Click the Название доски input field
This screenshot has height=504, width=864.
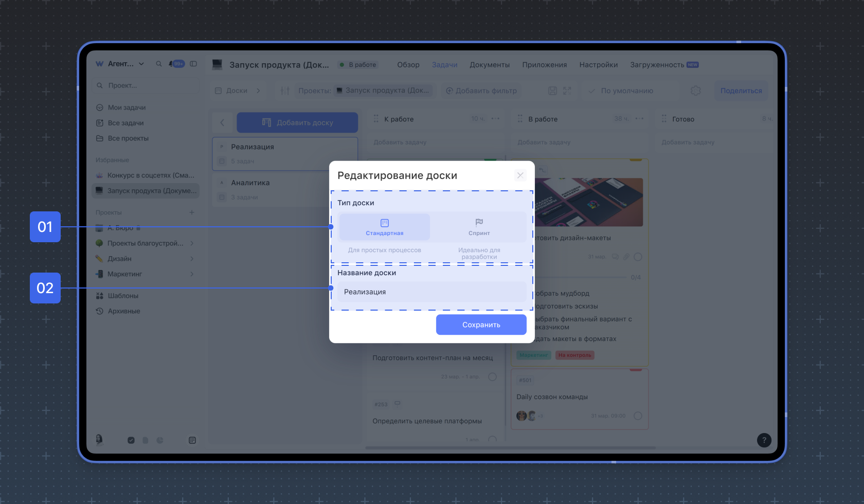tap(432, 292)
